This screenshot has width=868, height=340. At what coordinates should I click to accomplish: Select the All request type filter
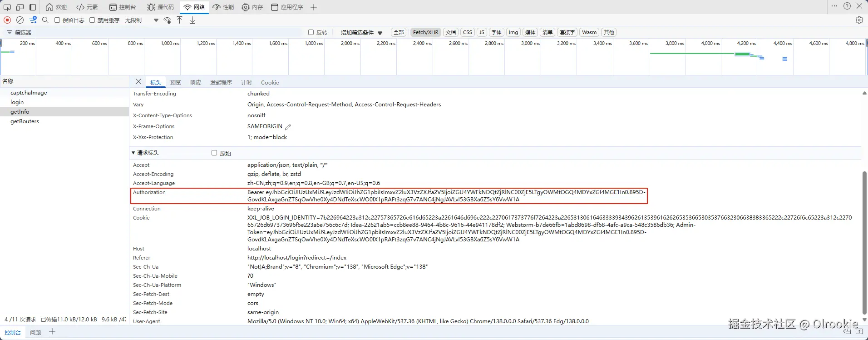399,32
